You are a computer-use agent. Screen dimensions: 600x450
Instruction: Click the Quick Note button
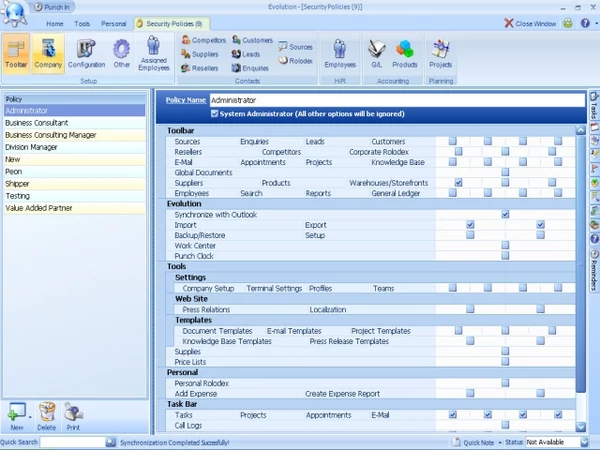coord(474,442)
